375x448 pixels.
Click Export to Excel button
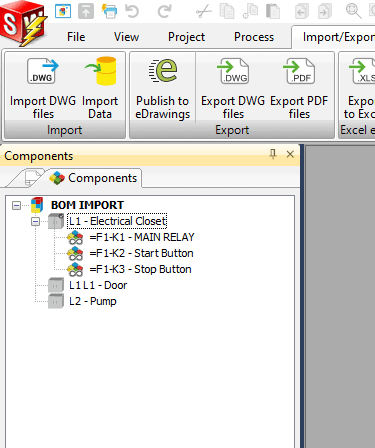coord(359,88)
